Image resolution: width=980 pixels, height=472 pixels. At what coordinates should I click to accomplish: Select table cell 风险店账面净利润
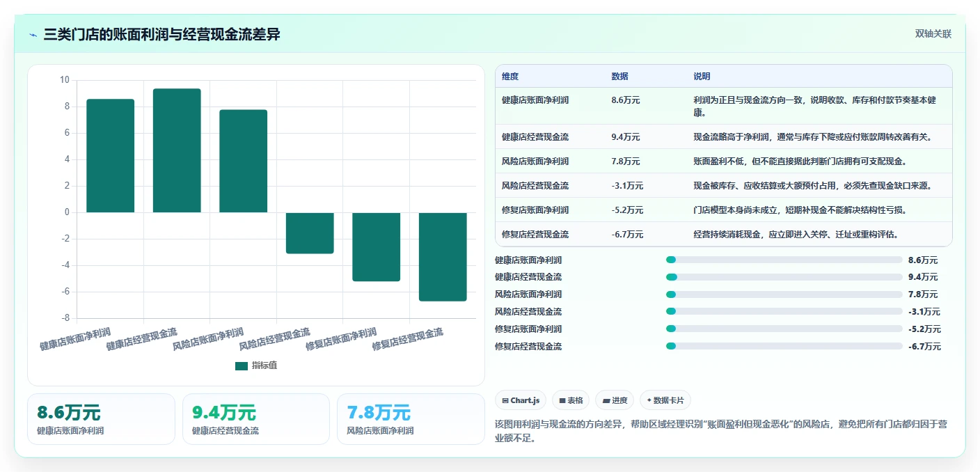[x=535, y=162]
